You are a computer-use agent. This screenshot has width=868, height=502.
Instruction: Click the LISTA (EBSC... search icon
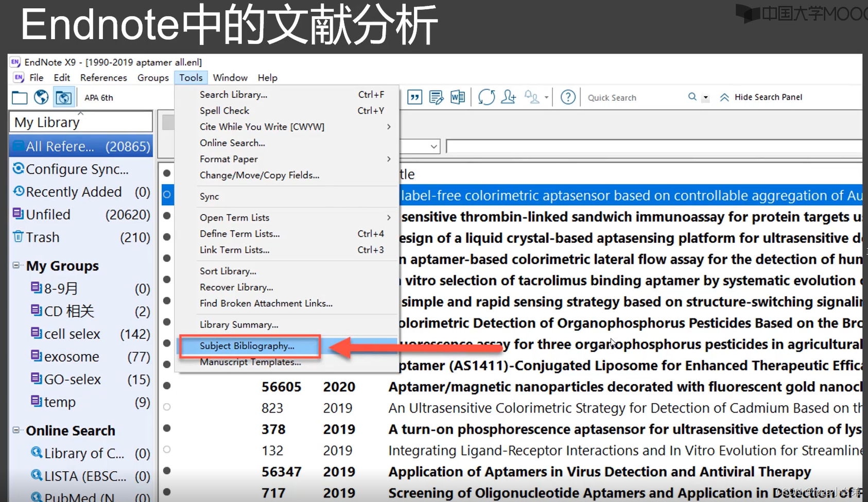coord(37,475)
